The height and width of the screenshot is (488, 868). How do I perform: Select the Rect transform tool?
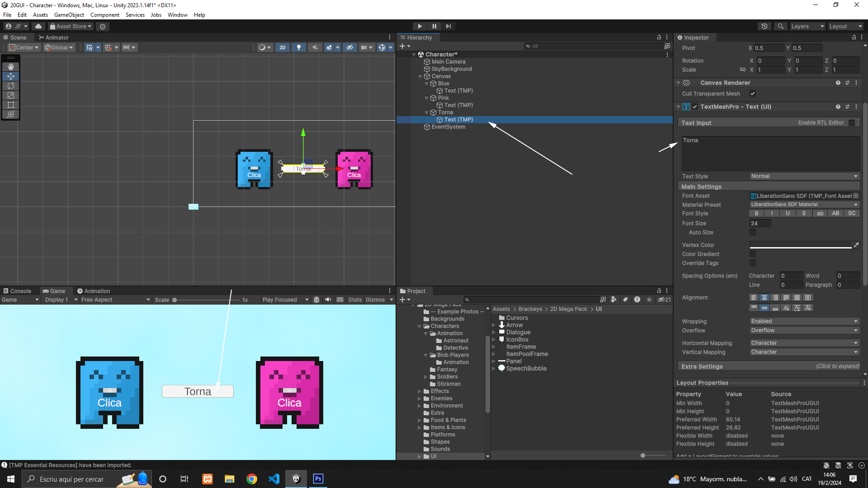click(11, 105)
